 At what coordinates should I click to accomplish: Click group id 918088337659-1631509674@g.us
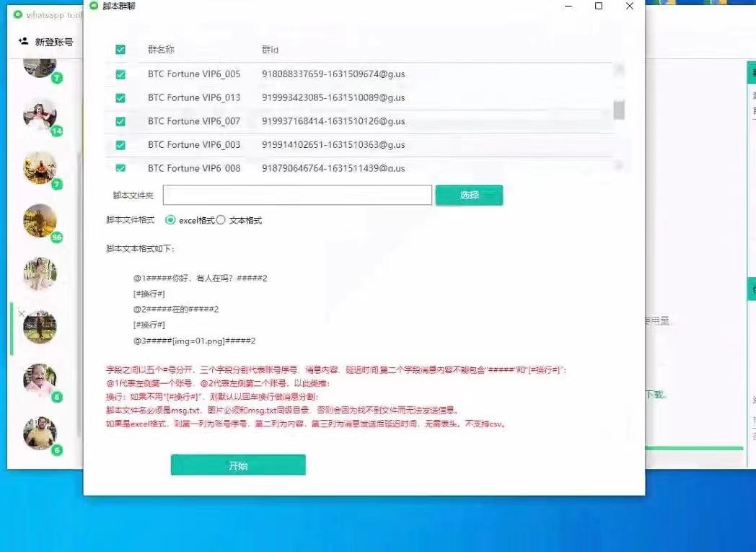pyautogui.click(x=333, y=74)
